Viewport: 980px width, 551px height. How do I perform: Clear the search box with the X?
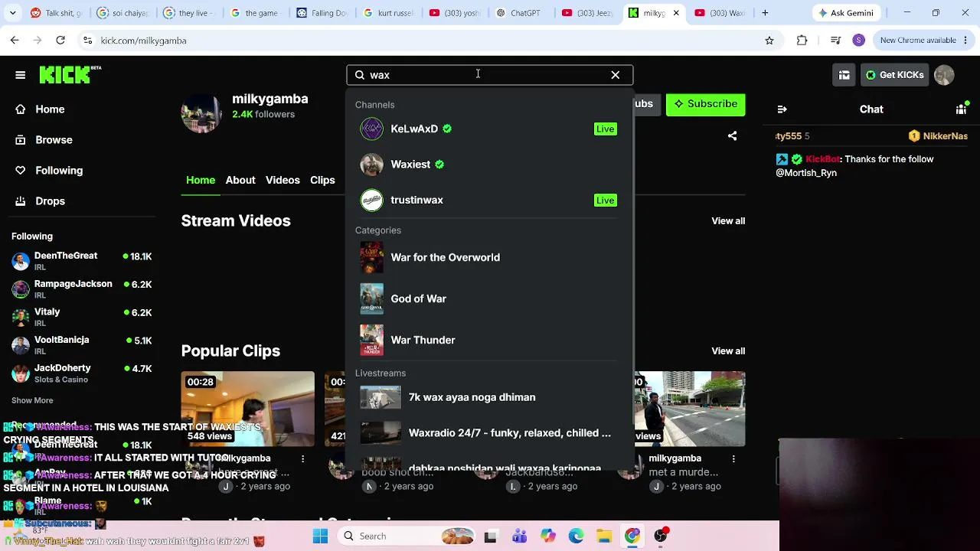pyautogui.click(x=616, y=75)
